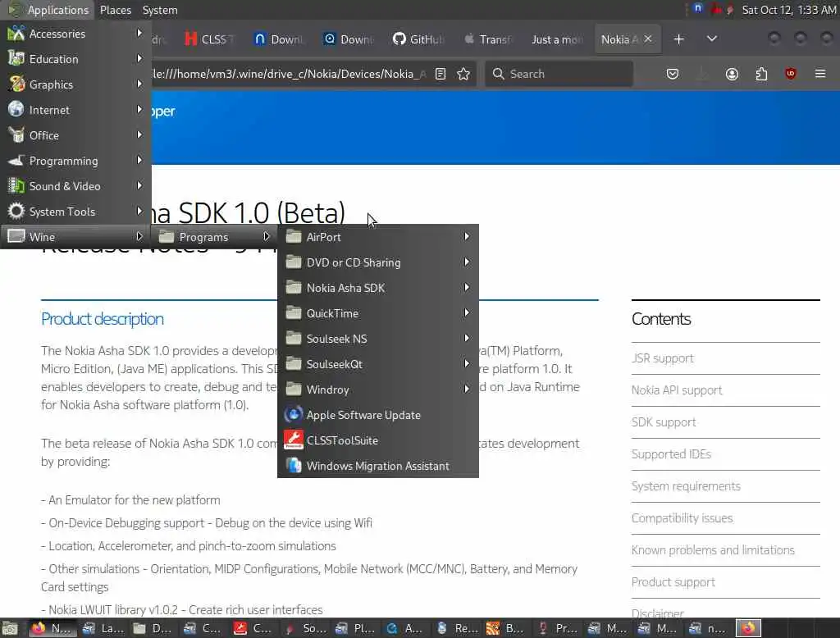Click the Accessories category icon
The width and height of the screenshot is (840, 638).
pyautogui.click(x=16, y=34)
